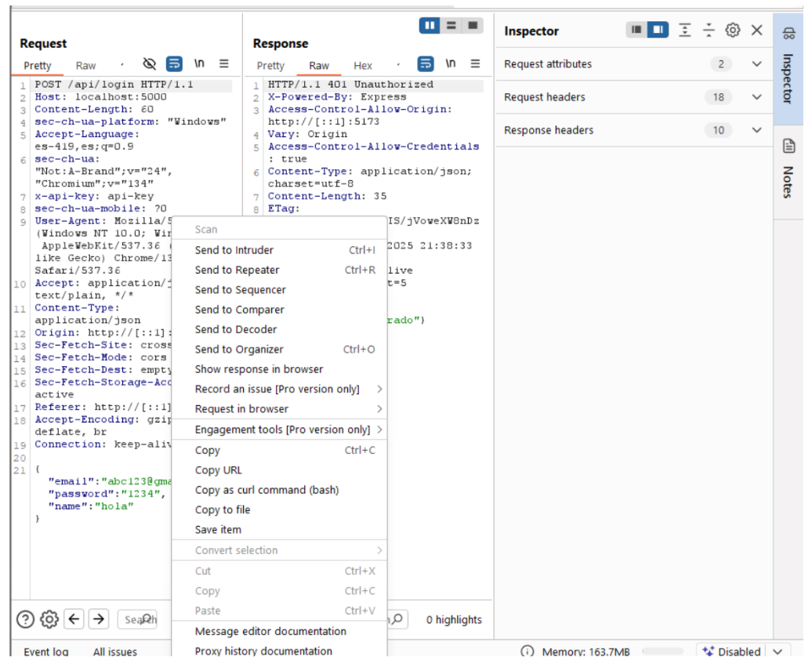Open Proxy history documentation
The width and height of the screenshot is (812, 671).
tap(280, 651)
